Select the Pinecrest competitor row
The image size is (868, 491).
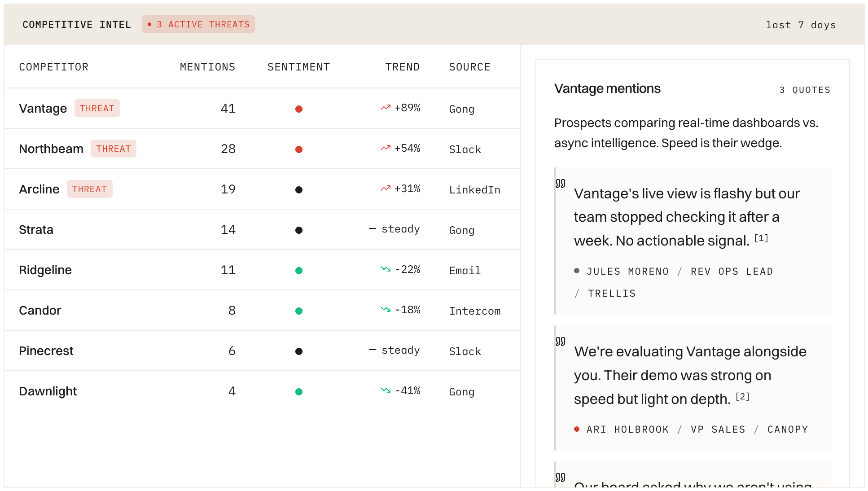point(46,351)
